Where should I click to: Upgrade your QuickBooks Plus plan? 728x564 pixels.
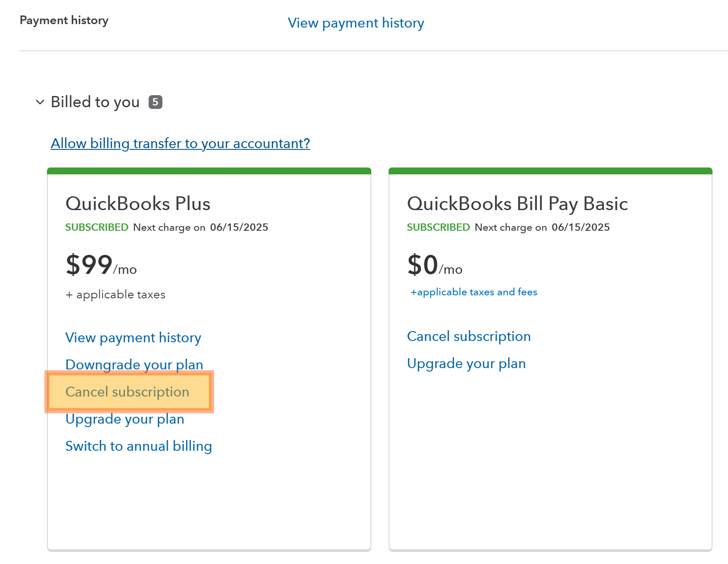(124, 419)
